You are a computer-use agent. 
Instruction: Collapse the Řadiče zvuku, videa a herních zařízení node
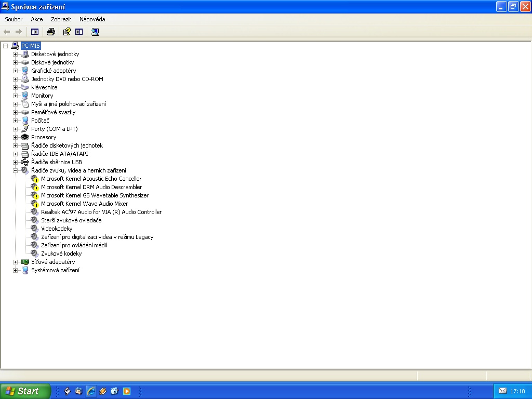[15, 170]
